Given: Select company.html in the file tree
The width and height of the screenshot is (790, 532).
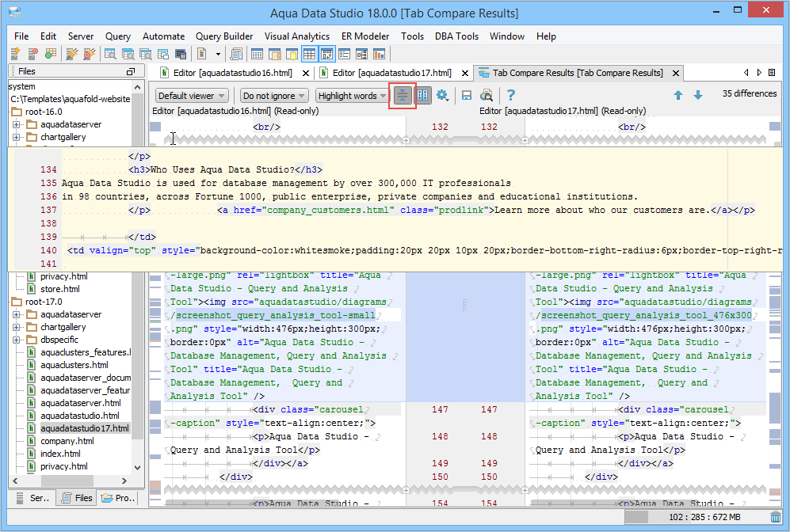Looking at the screenshot, I should pyautogui.click(x=68, y=441).
